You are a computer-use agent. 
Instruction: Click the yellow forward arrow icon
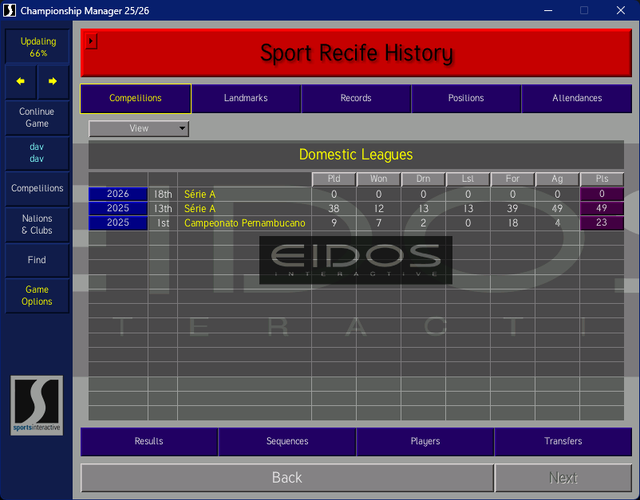[53, 81]
